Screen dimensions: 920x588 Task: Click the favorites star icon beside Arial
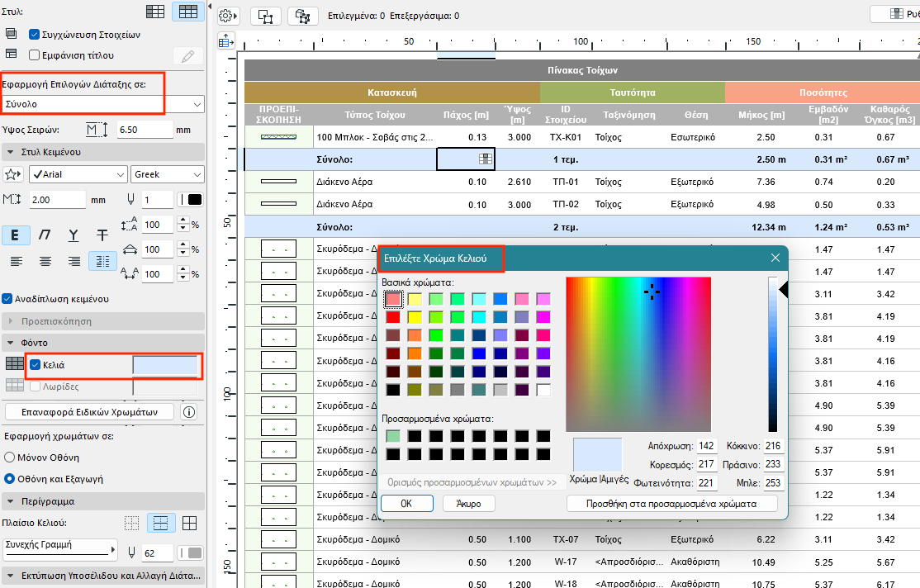tap(12, 174)
